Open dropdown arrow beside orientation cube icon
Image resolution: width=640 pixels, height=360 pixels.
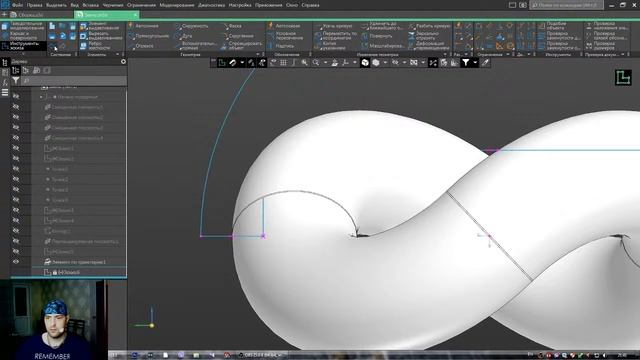pyautogui.click(x=385, y=62)
